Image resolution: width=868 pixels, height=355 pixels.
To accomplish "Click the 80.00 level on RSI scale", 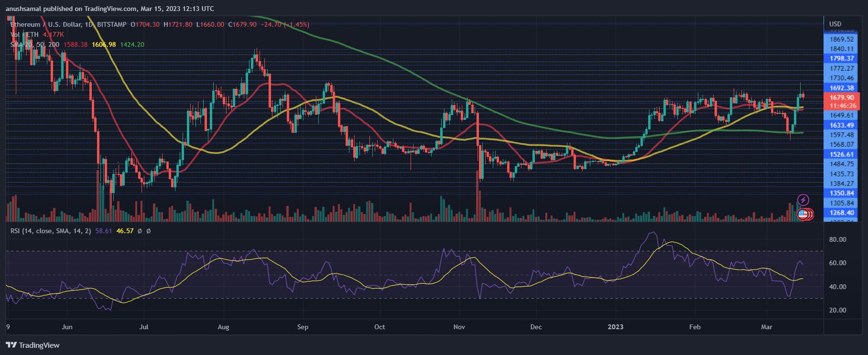I will [x=837, y=239].
